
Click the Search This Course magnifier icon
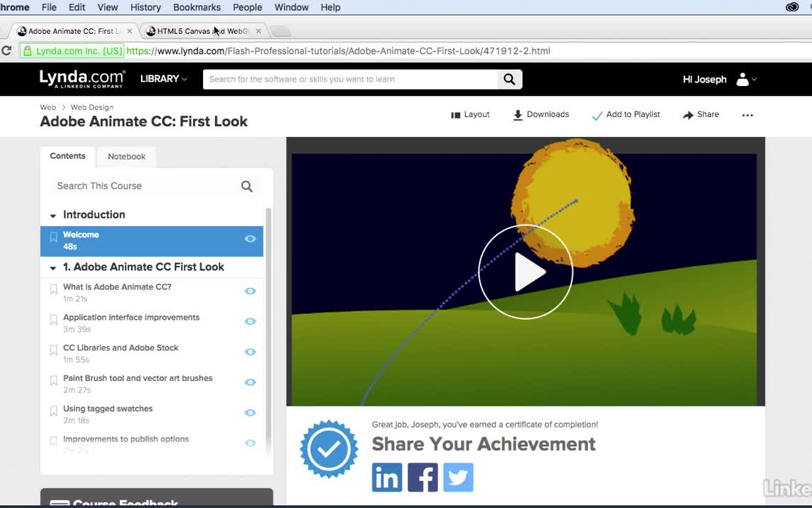point(247,186)
